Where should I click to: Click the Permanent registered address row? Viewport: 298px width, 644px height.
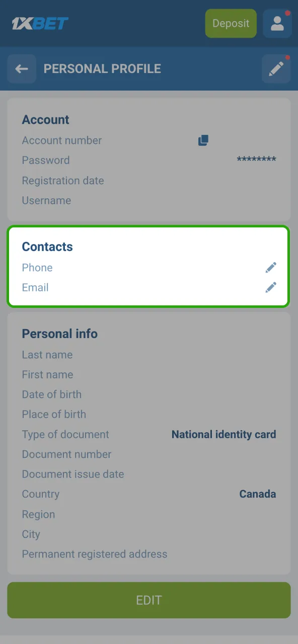(x=95, y=554)
